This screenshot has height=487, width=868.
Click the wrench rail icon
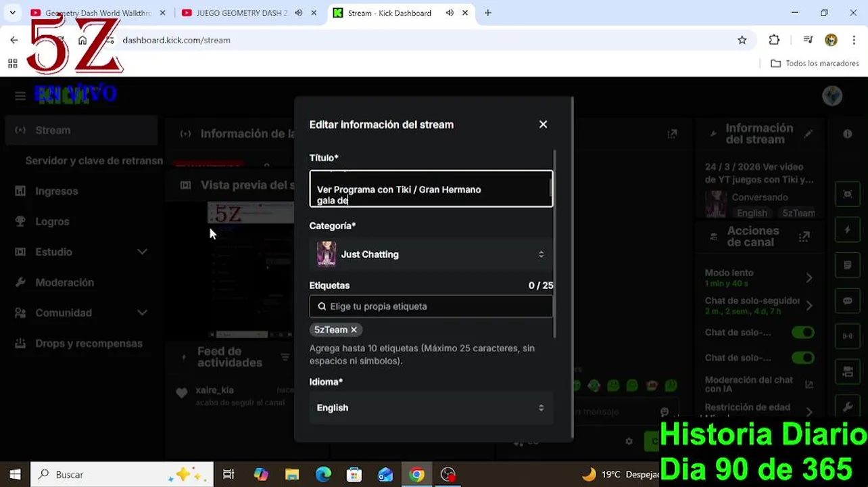(x=848, y=406)
